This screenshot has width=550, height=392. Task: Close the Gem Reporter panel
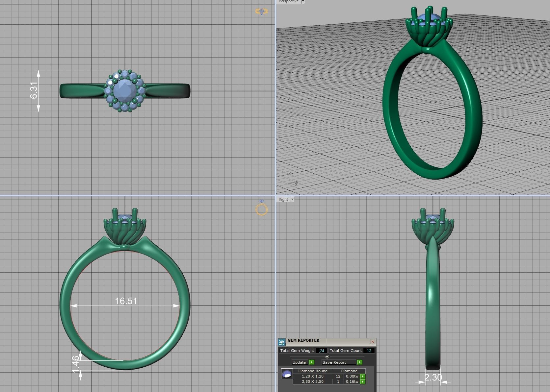(373, 342)
